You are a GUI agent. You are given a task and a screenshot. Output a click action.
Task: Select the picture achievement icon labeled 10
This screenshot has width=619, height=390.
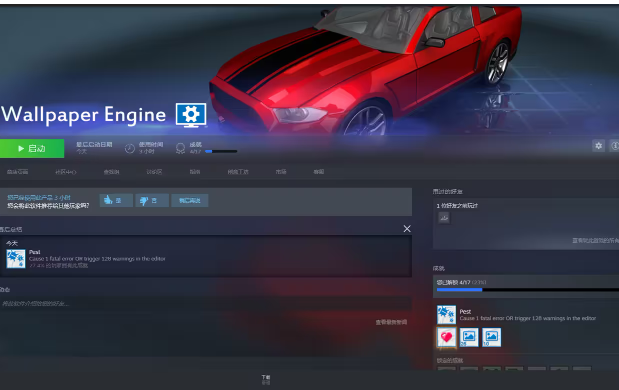[491, 337]
